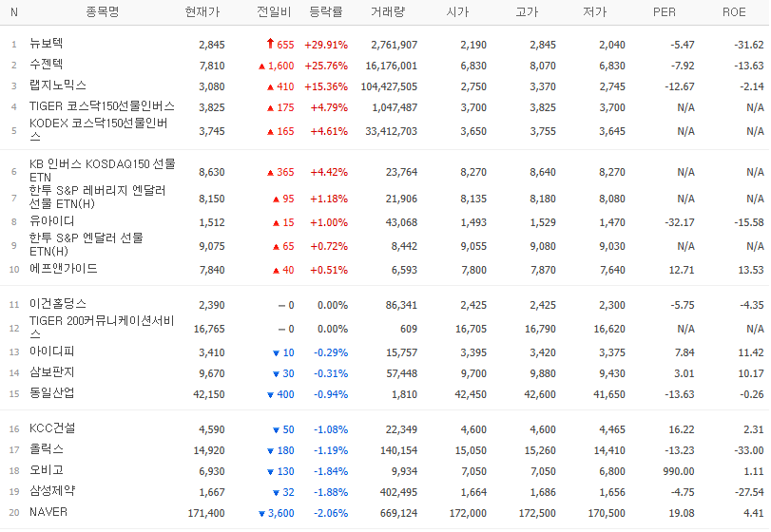Click 아이디피 low price 3,375
This screenshot has height=532, width=771.
(x=612, y=352)
